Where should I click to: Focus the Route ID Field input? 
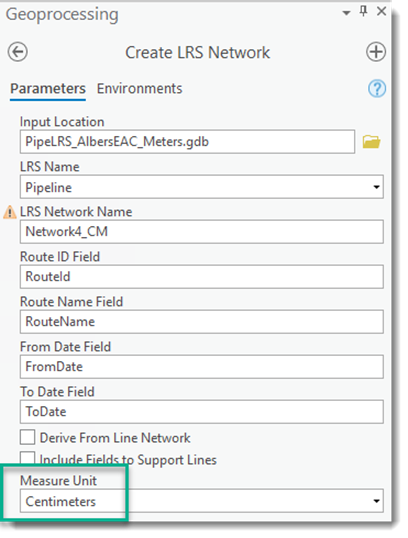tap(202, 277)
